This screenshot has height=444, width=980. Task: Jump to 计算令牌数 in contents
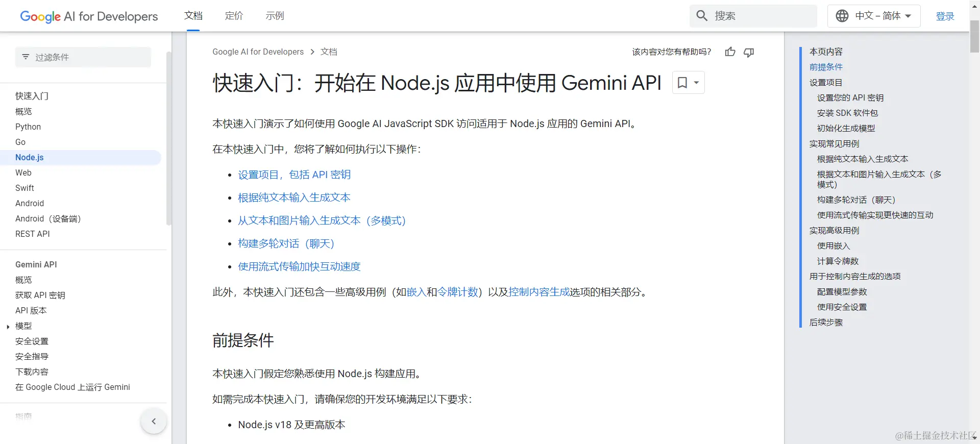point(838,261)
